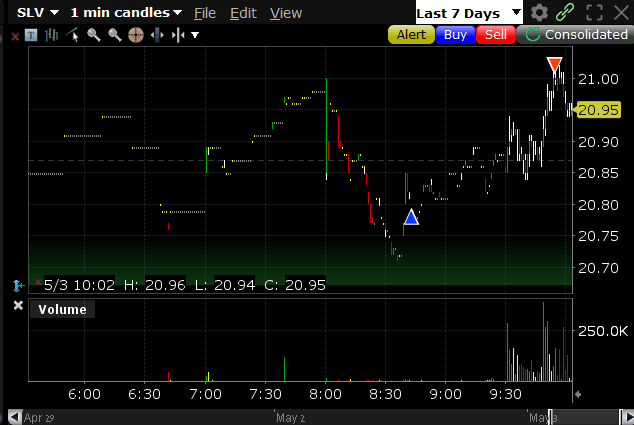Click the first magnifier zoom icon
The width and height of the screenshot is (634, 425).
pyautogui.click(x=94, y=35)
